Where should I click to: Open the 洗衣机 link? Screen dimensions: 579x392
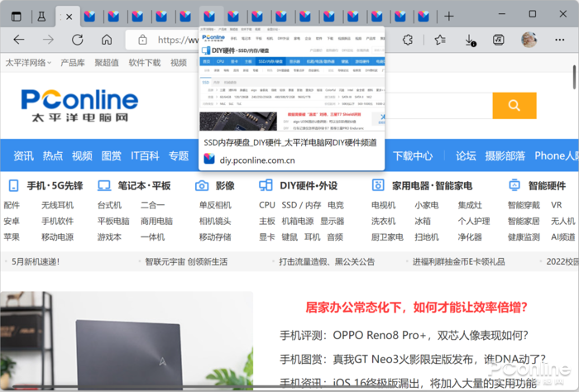383,221
